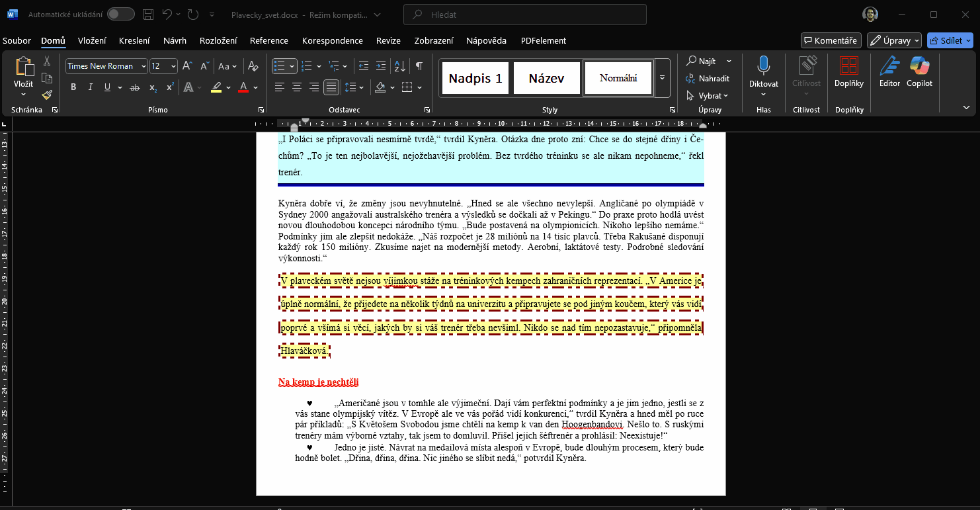Center-align the paragraph text
Screen dimensions: 980x510
[x=297, y=87]
